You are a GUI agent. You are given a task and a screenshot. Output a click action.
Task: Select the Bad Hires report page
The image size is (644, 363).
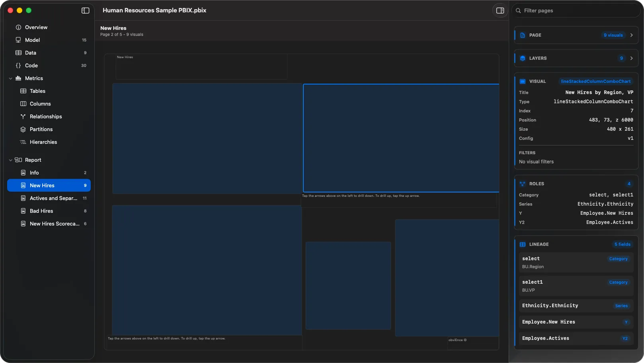coord(49,211)
